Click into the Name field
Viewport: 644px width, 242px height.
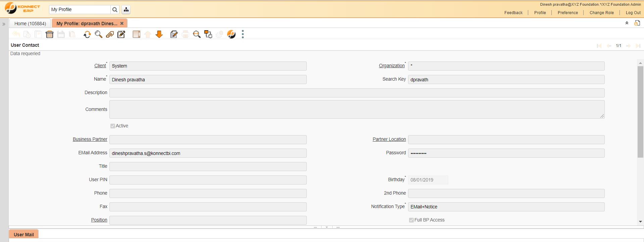coord(208,80)
